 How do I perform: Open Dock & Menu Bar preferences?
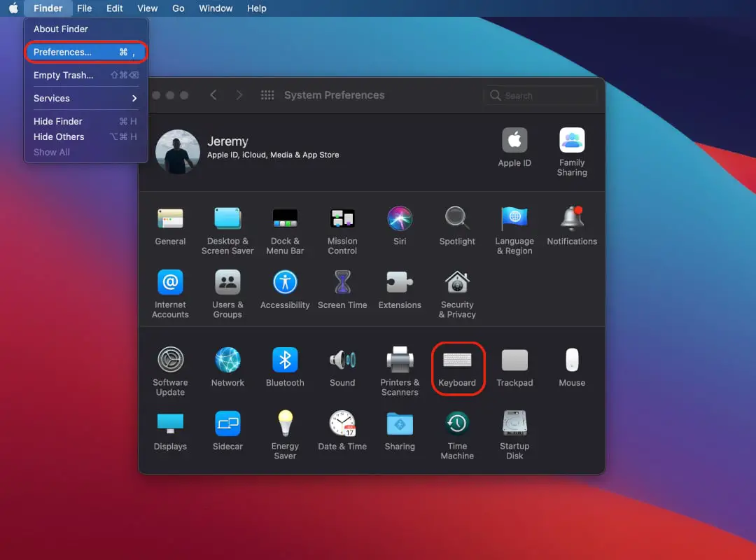285,231
